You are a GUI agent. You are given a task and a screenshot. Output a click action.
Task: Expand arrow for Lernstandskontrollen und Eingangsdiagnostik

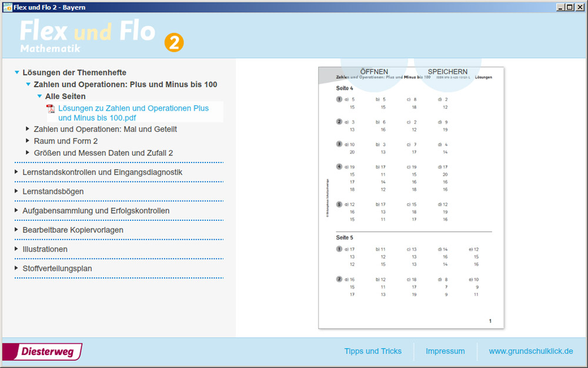click(16, 171)
